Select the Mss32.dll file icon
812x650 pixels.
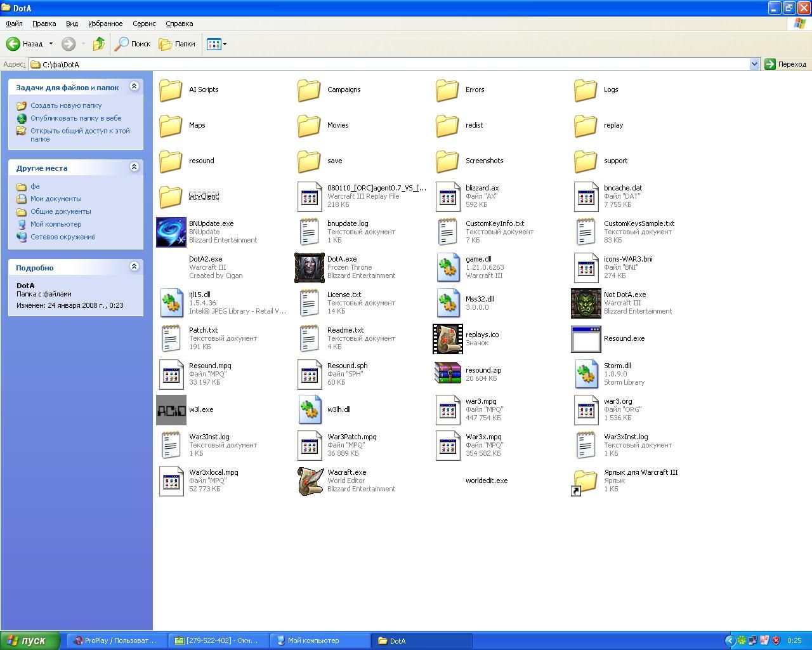click(448, 303)
